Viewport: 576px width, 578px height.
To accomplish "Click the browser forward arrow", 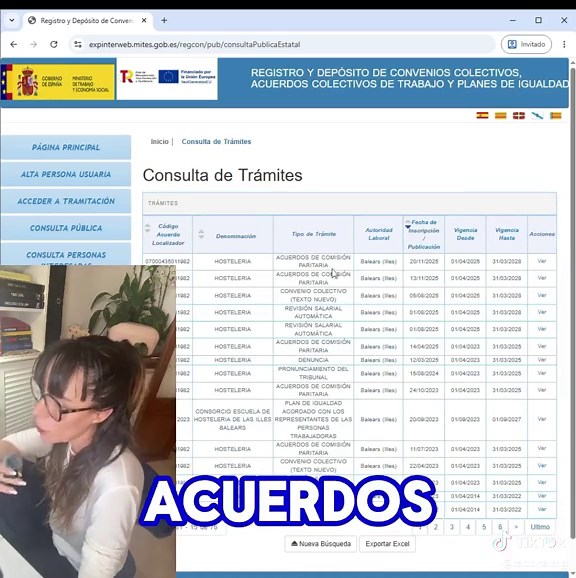I will pyautogui.click(x=34, y=45).
